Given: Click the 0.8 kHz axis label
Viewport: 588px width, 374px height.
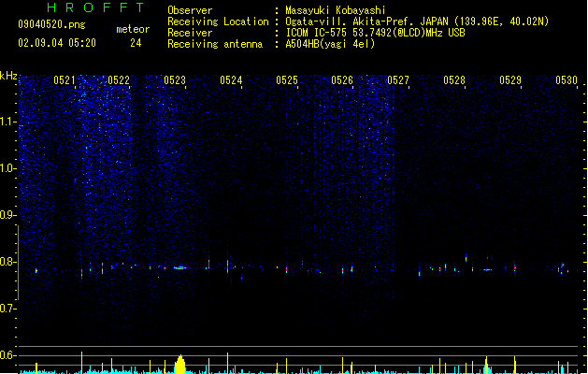Looking at the screenshot, I should coord(7,262).
